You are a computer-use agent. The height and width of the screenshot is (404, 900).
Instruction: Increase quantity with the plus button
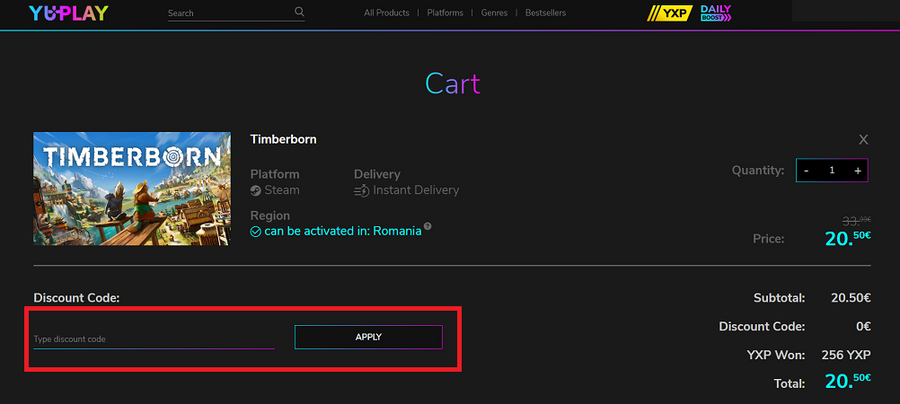coord(857,170)
